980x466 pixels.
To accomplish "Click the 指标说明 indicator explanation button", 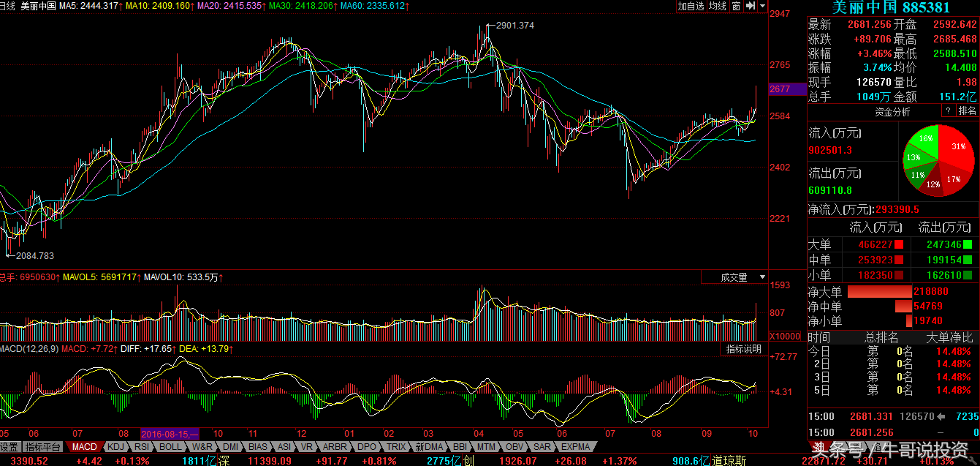I will point(744,349).
